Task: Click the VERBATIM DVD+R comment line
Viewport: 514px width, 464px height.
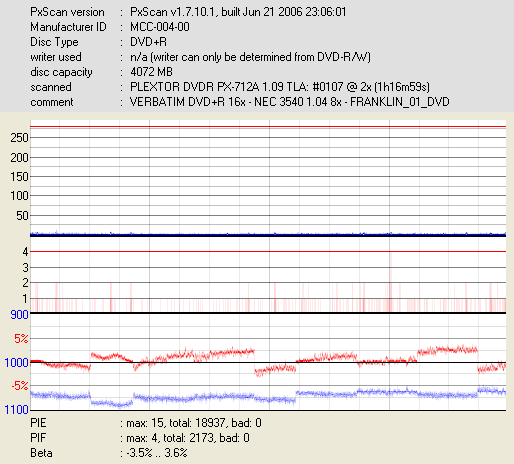Action: [289, 102]
